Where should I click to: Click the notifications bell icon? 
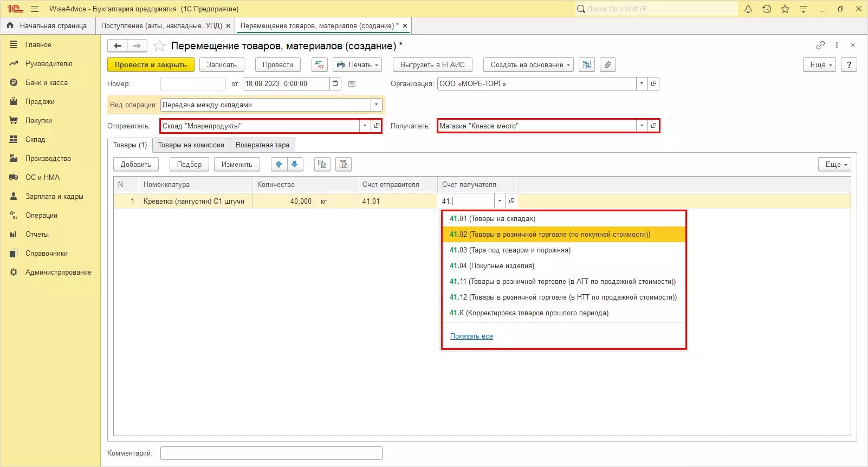748,9
